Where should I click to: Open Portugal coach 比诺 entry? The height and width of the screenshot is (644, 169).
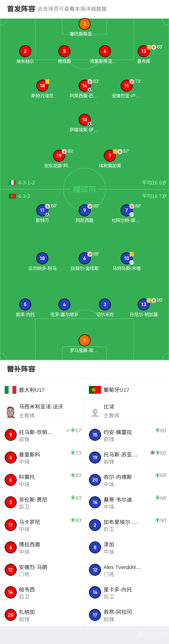127,411
